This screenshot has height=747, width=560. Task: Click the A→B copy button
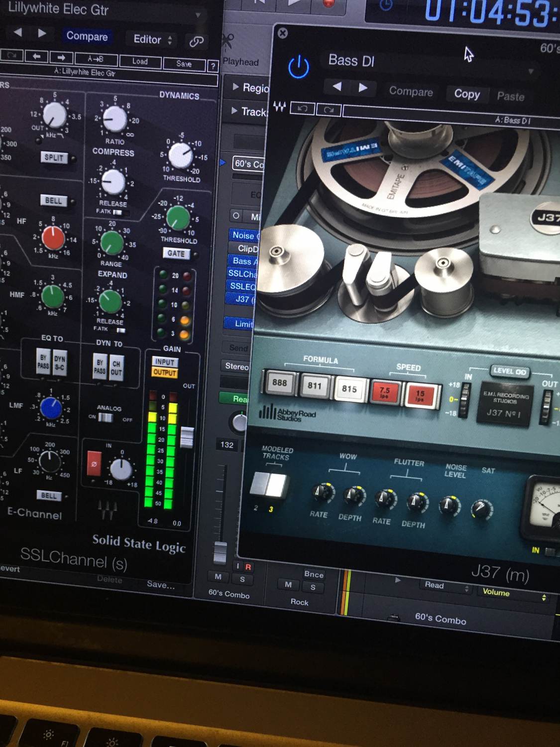coord(96,59)
